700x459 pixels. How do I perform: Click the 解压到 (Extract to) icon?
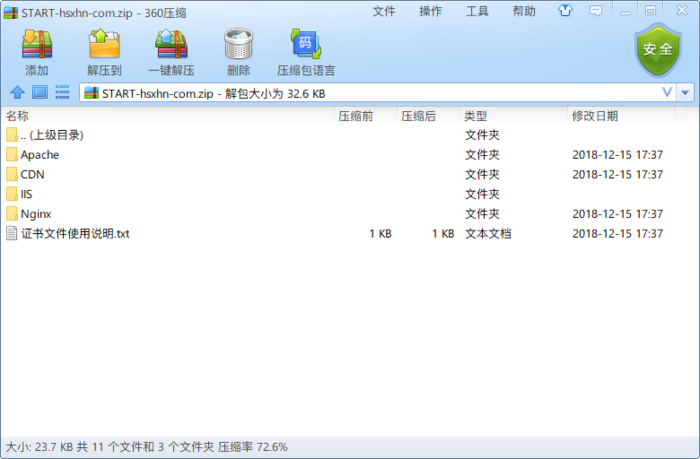(x=104, y=44)
